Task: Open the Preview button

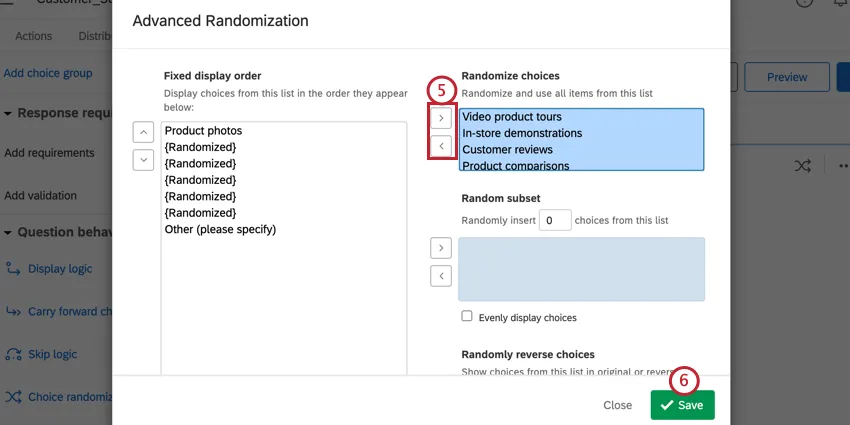Action: click(x=787, y=77)
